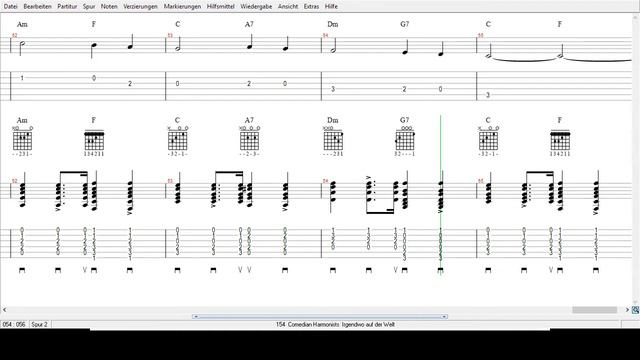Click measure number 55 in top track
This screenshot has width=640, height=360.
tap(481, 36)
